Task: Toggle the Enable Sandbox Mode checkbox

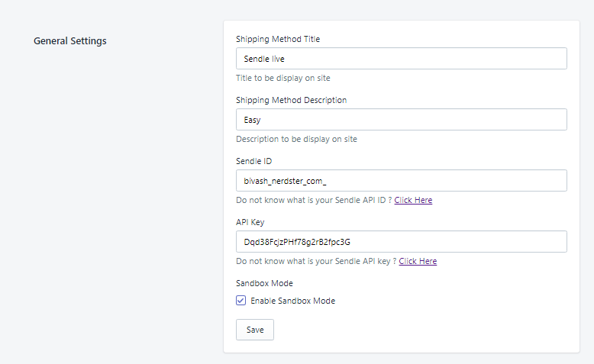Action: (x=241, y=301)
